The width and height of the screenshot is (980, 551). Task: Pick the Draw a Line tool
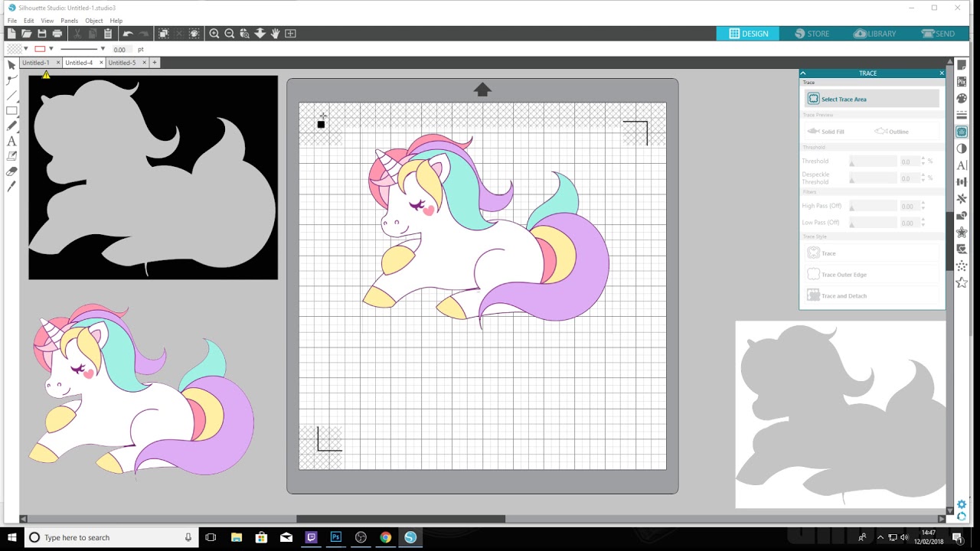pos(11,96)
